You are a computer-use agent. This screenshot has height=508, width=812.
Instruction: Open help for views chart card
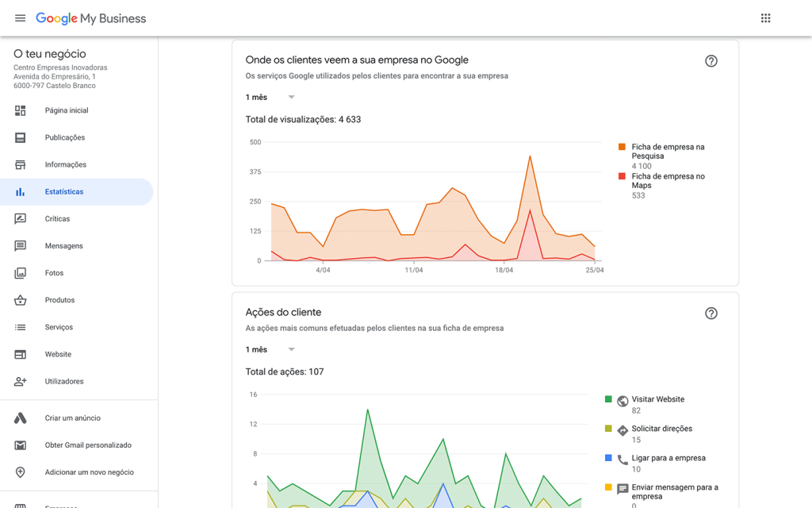pos(711,61)
